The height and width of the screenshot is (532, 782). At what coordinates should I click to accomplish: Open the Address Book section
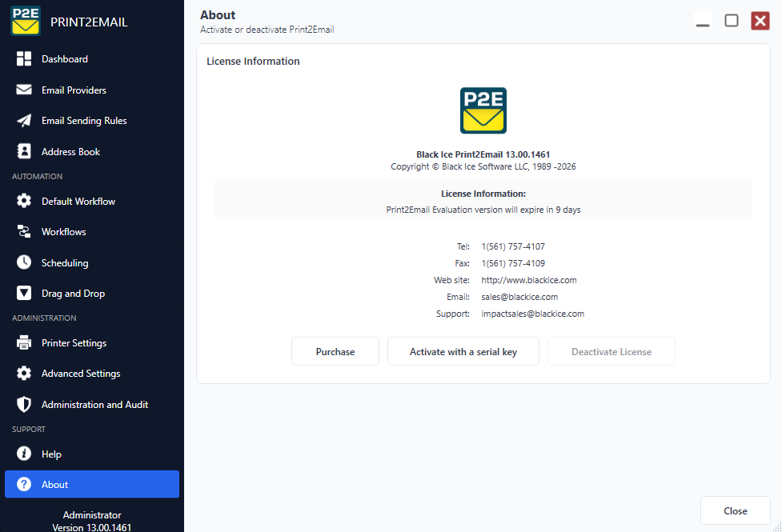(x=92, y=151)
